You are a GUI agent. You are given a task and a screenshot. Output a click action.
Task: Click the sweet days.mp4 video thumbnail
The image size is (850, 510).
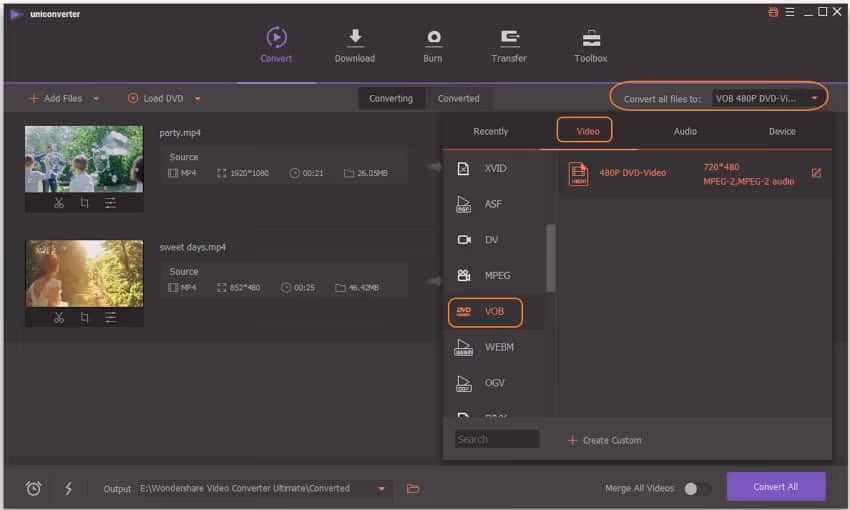click(84, 274)
